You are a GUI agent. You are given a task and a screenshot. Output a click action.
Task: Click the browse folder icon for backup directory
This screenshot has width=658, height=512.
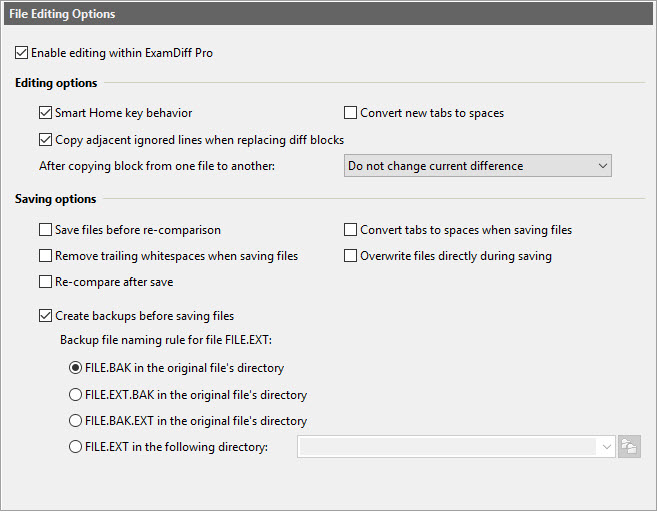pyautogui.click(x=629, y=447)
